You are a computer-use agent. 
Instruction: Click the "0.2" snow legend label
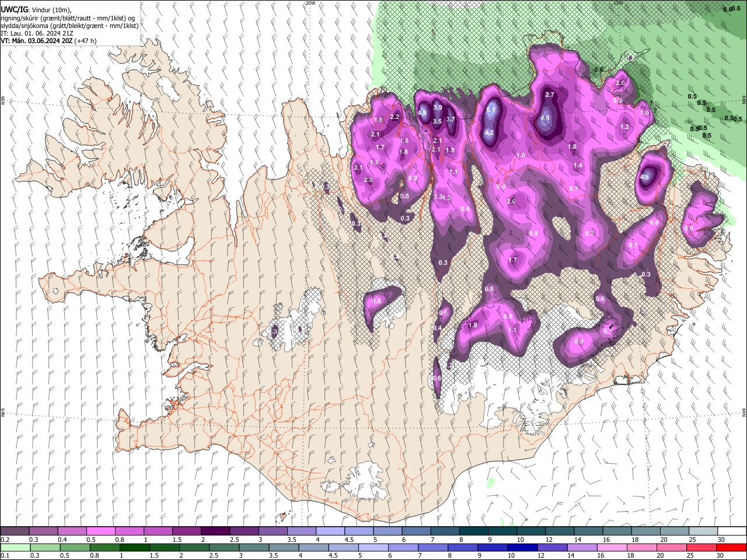point(5,540)
